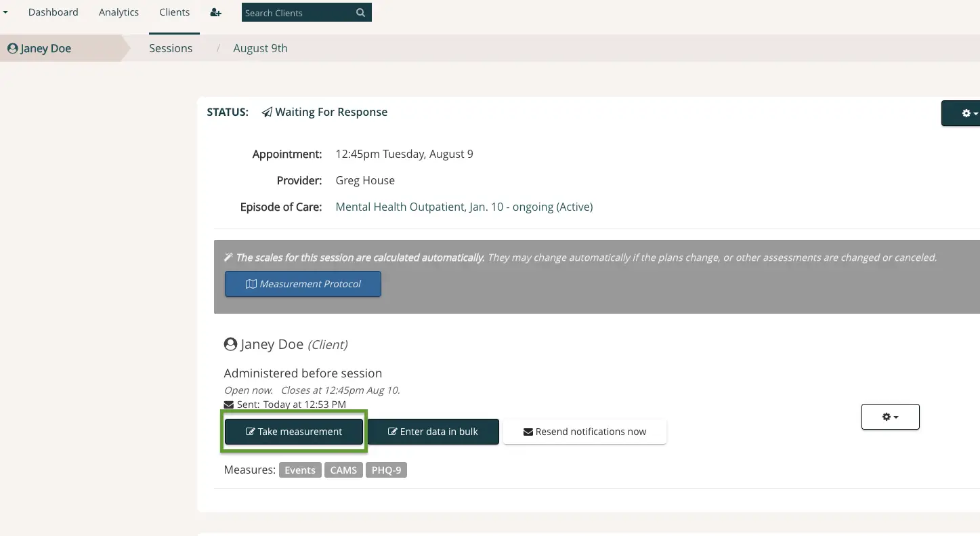Click the search magnifier icon
Screen dimensions: 980x536
coord(360,12)
